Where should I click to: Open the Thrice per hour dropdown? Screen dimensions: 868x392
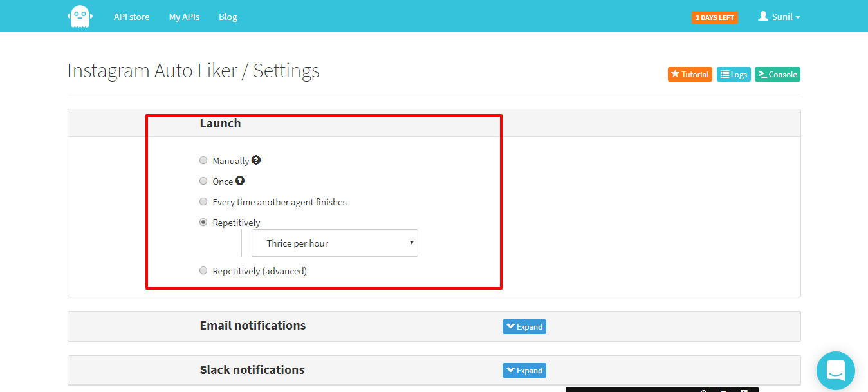coord(335,243)
